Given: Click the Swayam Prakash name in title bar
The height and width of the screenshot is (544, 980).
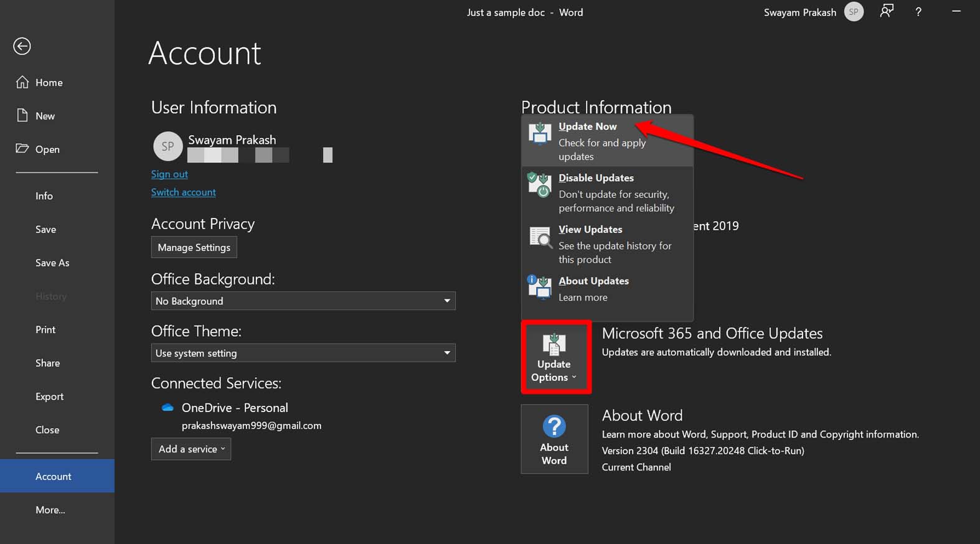Looking at the screenshot, I should 800,12.
